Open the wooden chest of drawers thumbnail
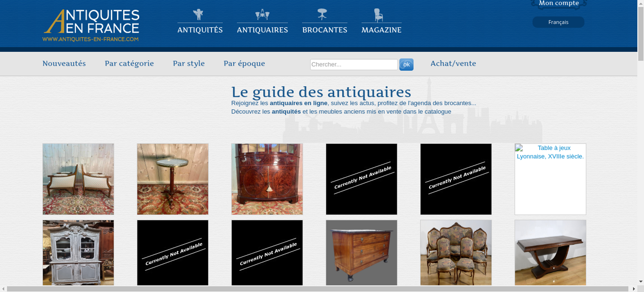 point(361,252)
